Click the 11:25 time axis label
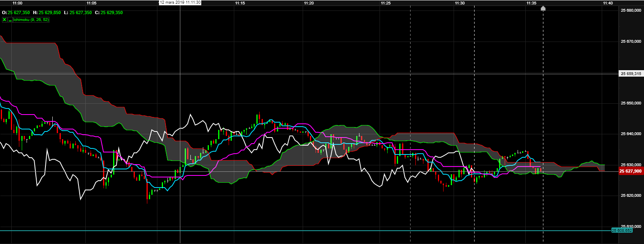 pos(386,3)
